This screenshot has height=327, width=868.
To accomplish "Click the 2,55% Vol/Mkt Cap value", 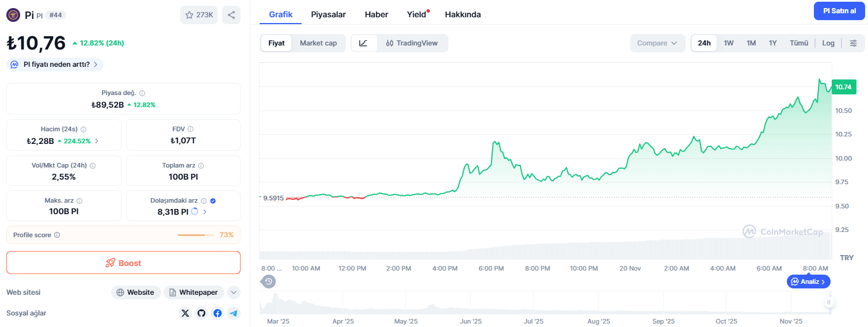I will (x=63, y=177).
